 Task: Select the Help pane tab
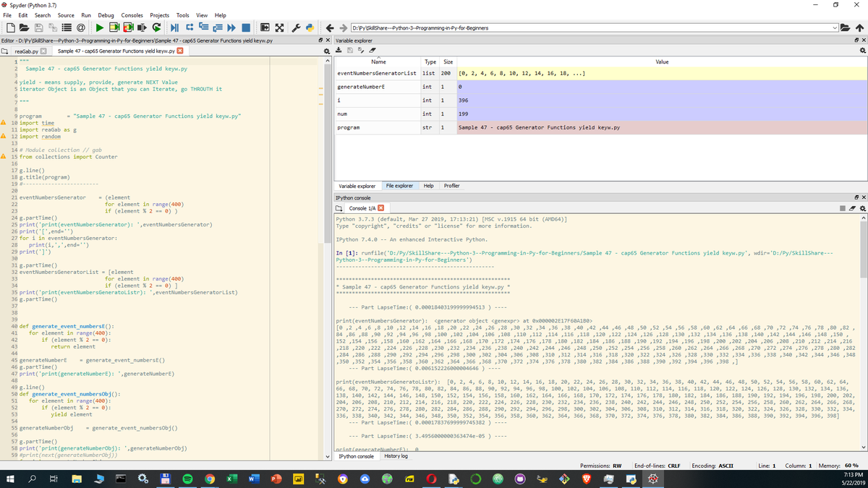pyautogui.click(x=428, y=186)
